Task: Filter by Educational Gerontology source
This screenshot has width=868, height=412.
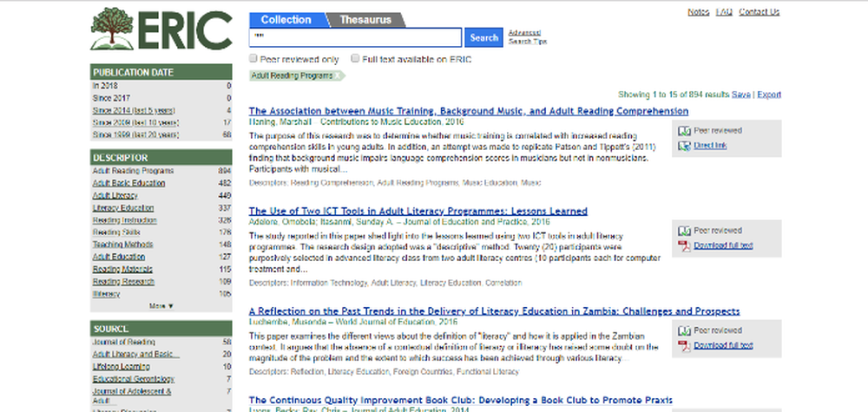Action: (x=134, y=379)
